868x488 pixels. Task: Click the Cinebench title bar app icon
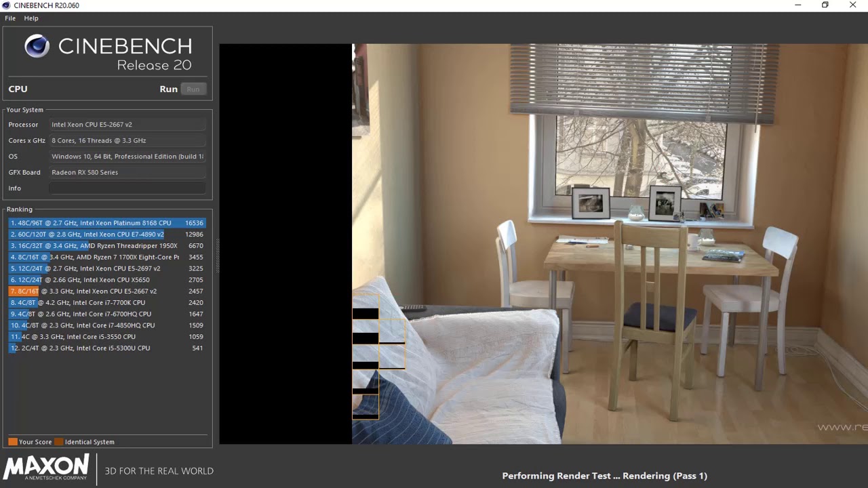(6, 5)
